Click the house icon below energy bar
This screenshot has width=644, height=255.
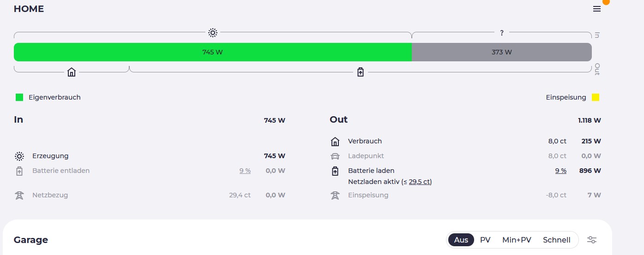[72, 72]
